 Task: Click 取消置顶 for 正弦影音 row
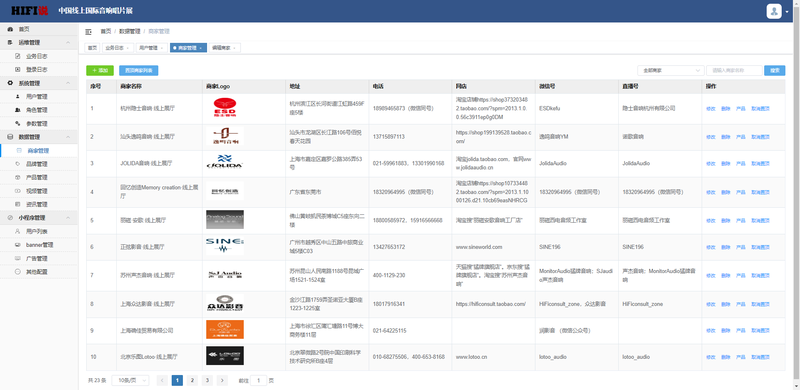[x=760, y=247]
